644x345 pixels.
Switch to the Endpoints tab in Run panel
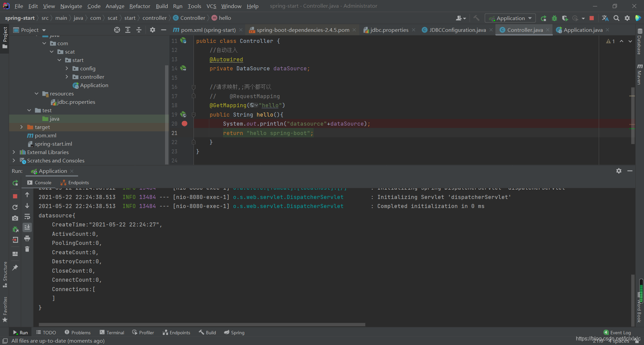point(74,183)
